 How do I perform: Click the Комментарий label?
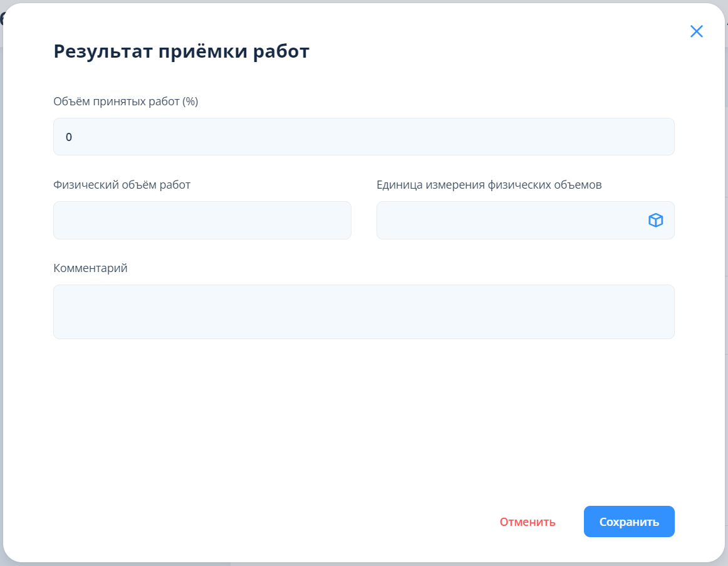click(90, 268)
